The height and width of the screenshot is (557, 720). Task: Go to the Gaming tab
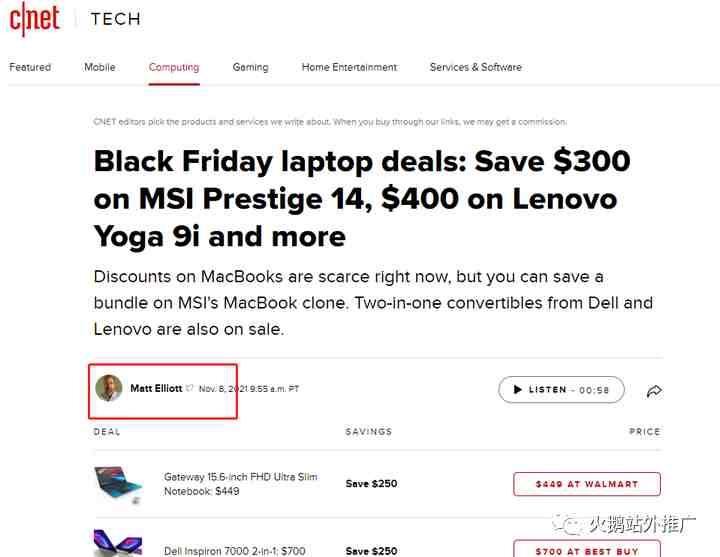click(x=250, y=67)
